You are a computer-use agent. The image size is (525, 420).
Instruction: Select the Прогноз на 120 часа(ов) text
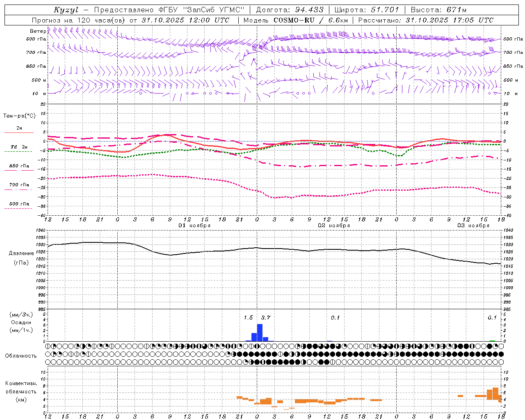[78, 20]
